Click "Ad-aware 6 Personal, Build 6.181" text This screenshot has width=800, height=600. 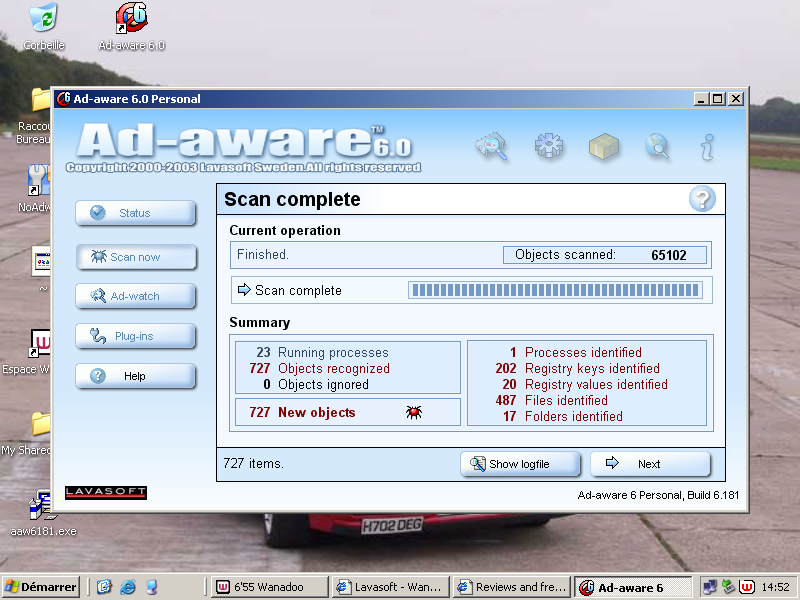(x=658, y=495)
